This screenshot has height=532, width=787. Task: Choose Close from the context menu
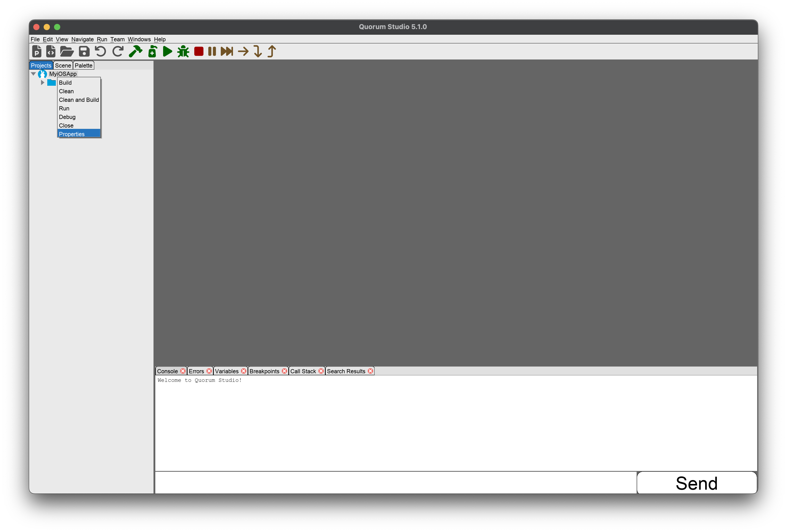pos(79,126)
